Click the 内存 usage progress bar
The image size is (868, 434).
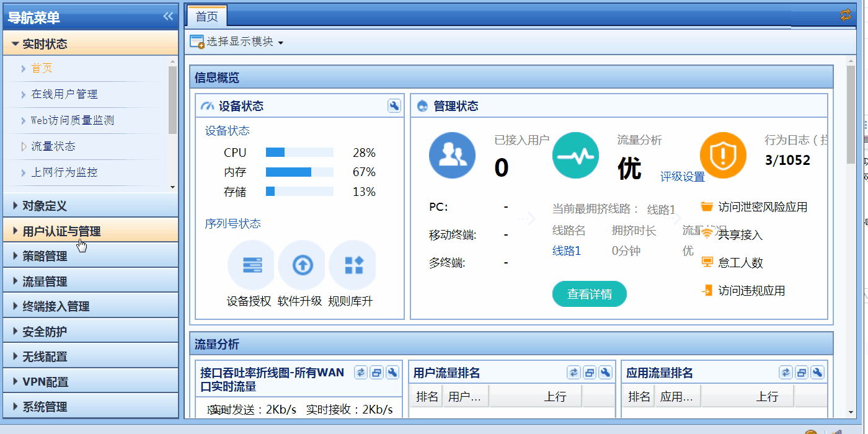point(299,172)
